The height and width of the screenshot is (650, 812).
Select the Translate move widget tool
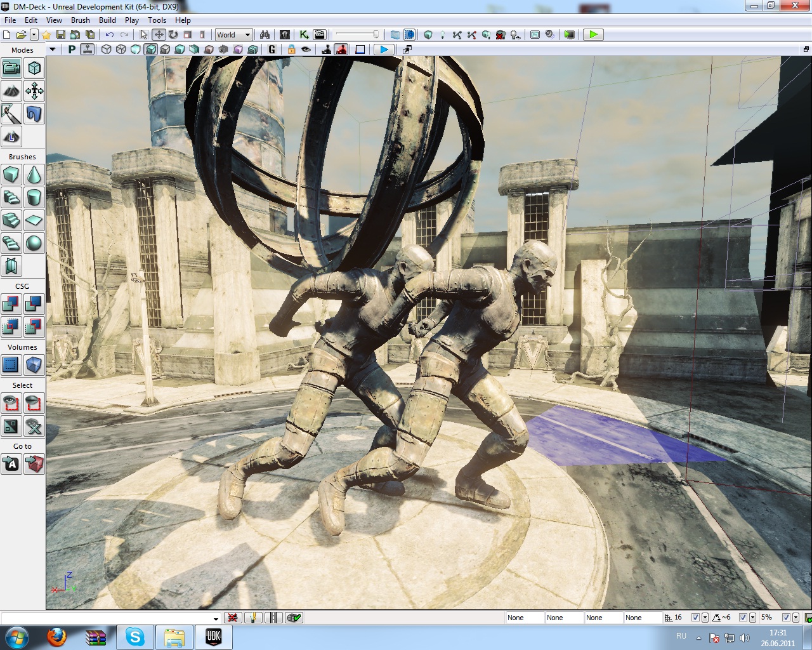click(x=159, y=35)
